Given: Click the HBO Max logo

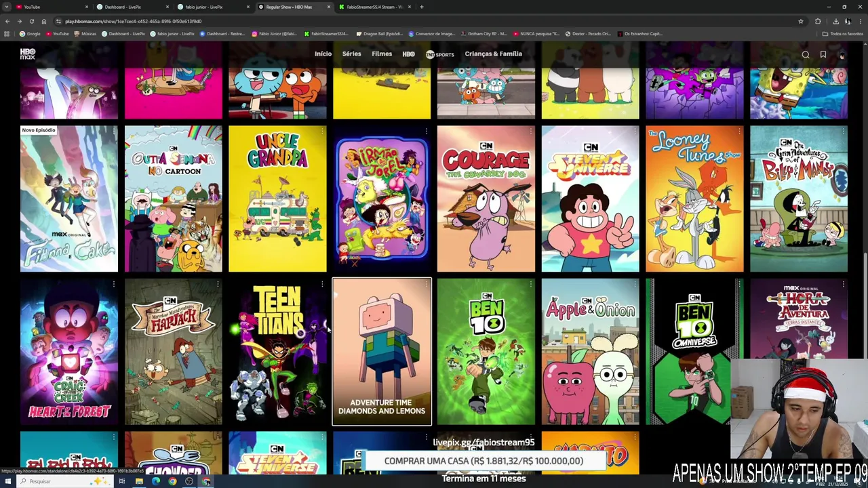Looking at the screenshot, I should coord(28,54).
